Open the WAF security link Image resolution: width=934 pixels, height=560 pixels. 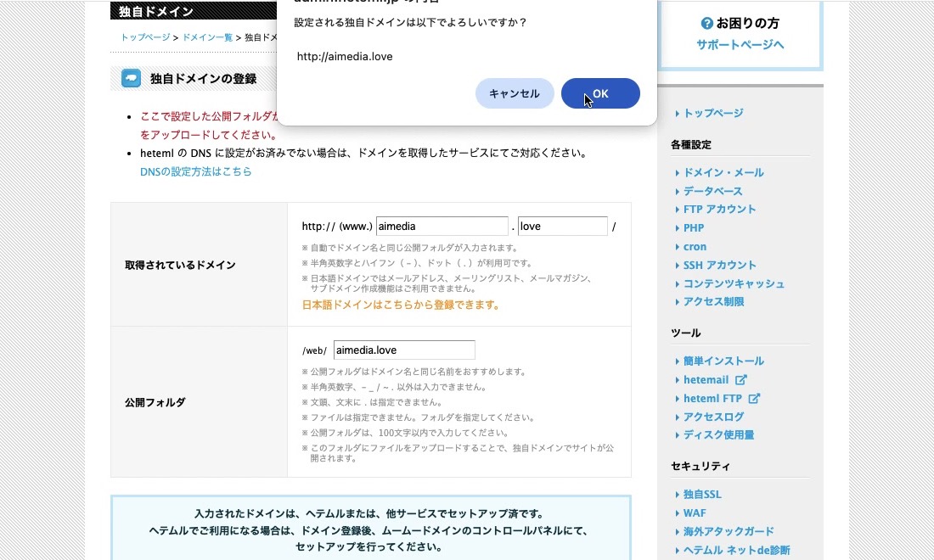695,513
